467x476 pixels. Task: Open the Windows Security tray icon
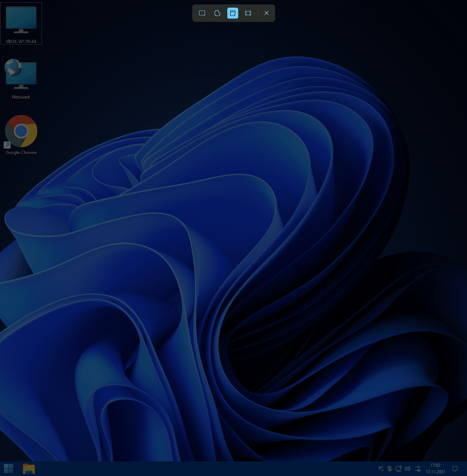381,469
